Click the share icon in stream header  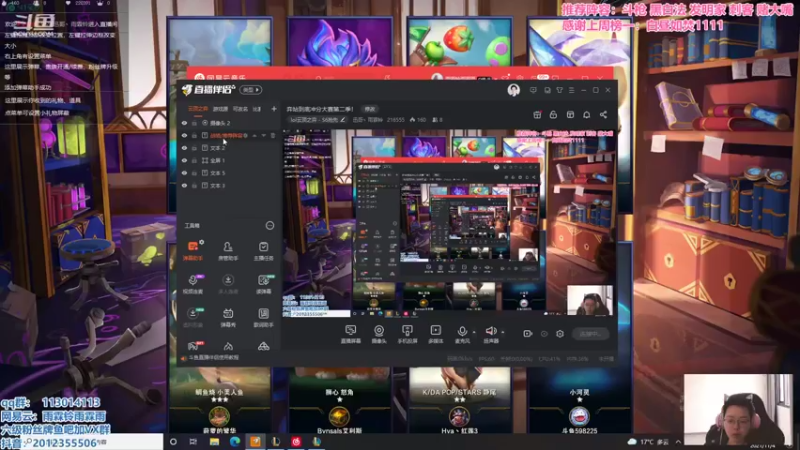point(604,115)
